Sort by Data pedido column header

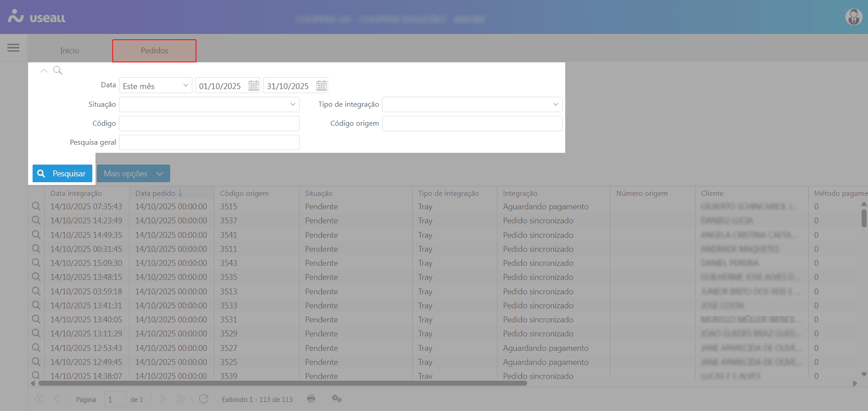[156, 194]
